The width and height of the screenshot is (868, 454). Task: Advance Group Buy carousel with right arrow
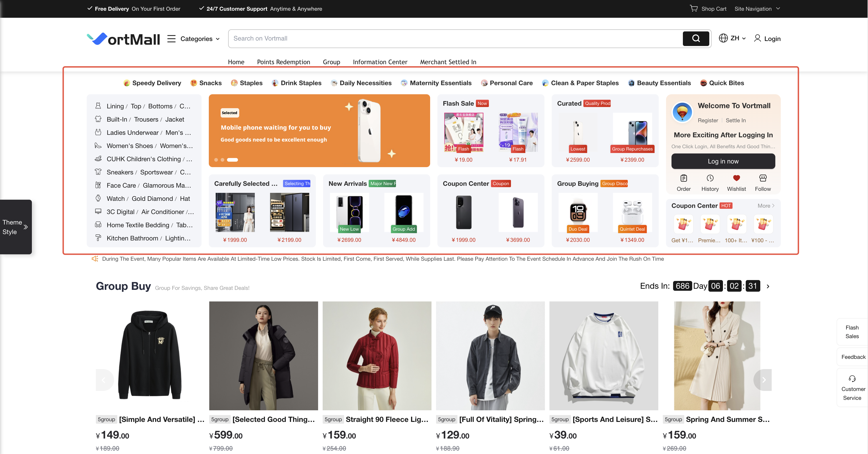pos(763,380)
